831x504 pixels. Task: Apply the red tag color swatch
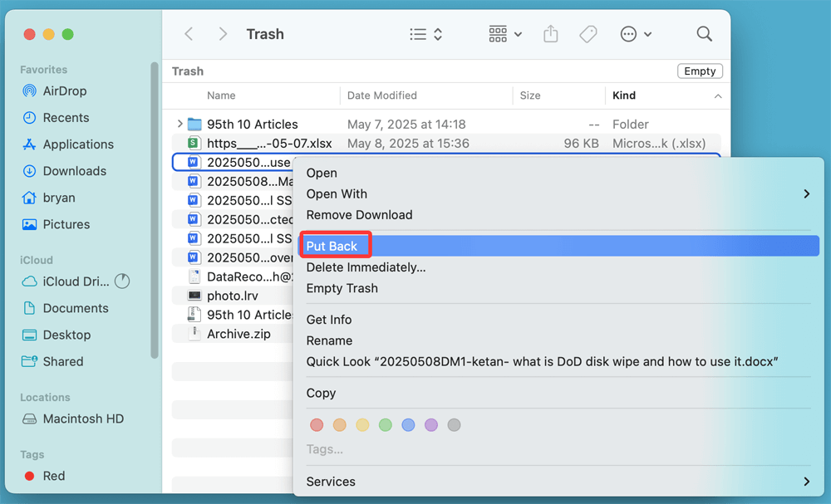(x=317, y=424)
